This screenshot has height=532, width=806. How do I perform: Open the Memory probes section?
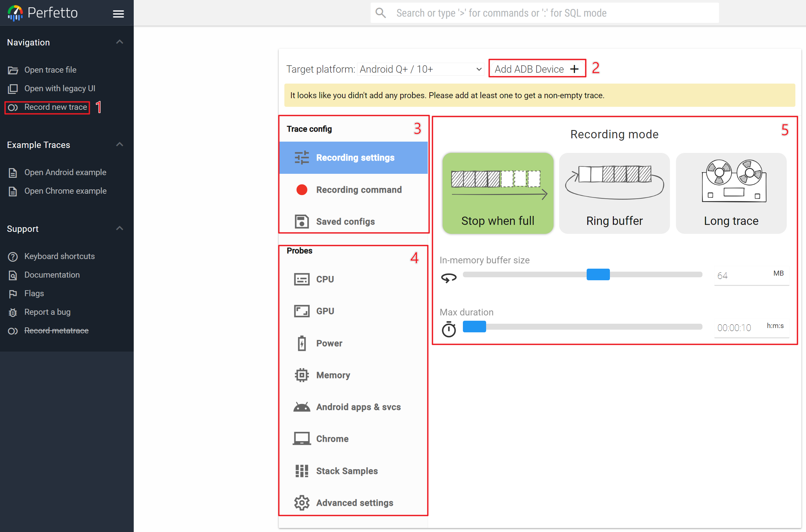[x=353, y=375]
